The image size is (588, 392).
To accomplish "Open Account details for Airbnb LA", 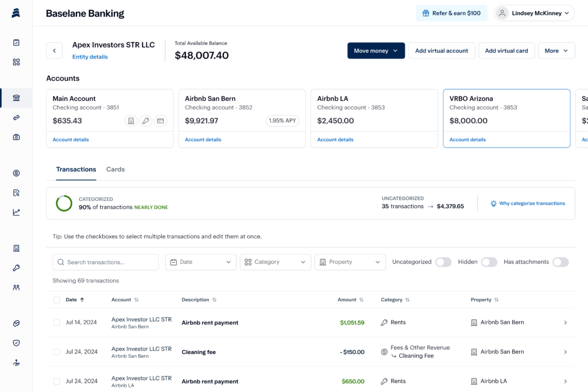I will (x=335, y=139).
